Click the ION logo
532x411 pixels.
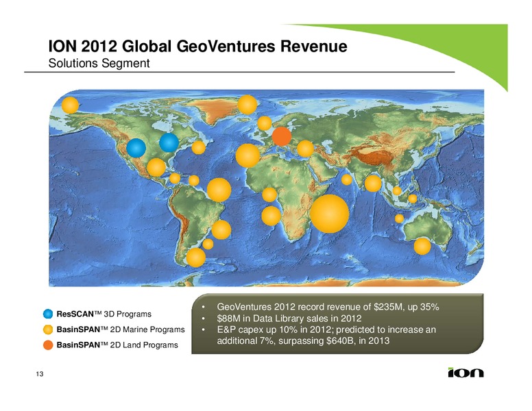point(465,373)
